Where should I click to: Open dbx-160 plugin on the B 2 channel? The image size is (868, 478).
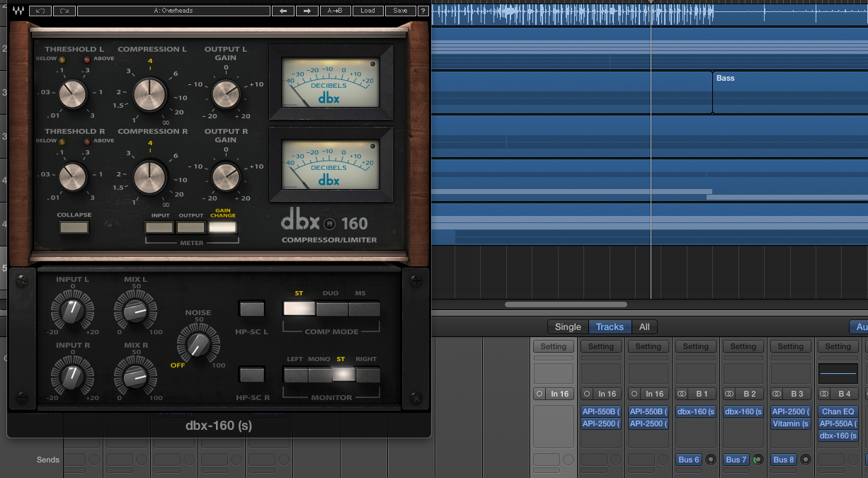point(743,411)
